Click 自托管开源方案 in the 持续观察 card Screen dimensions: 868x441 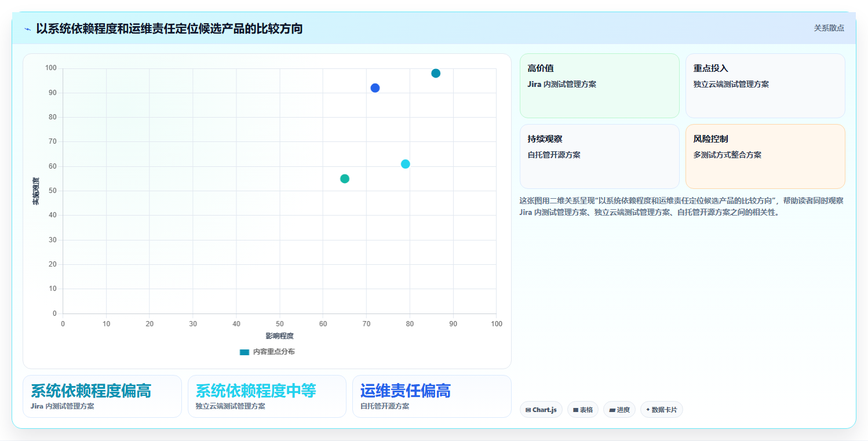point(554,155)
